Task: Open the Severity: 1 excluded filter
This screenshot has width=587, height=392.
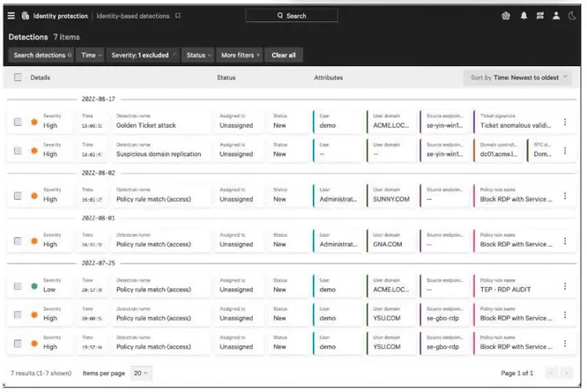Action: (143, 55)
